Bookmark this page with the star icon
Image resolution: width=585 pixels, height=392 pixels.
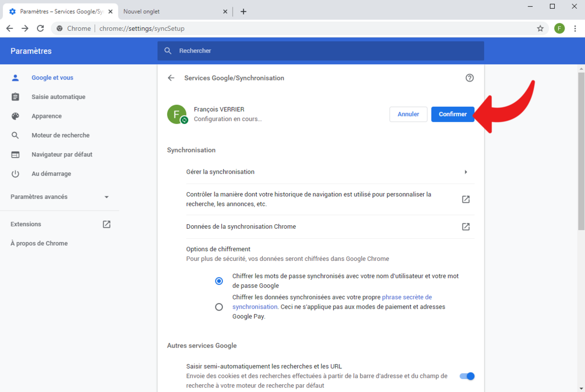(x=540, y=28)
